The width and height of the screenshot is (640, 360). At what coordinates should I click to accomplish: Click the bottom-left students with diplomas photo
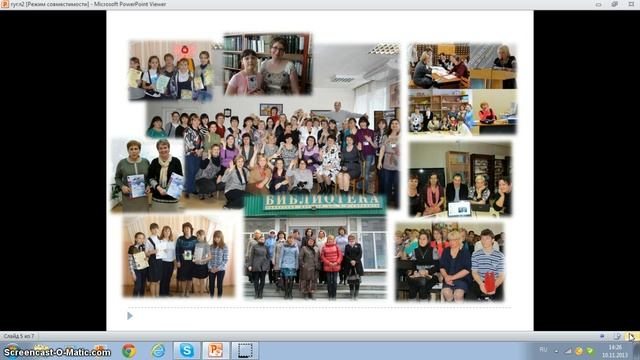coord(179,256)
